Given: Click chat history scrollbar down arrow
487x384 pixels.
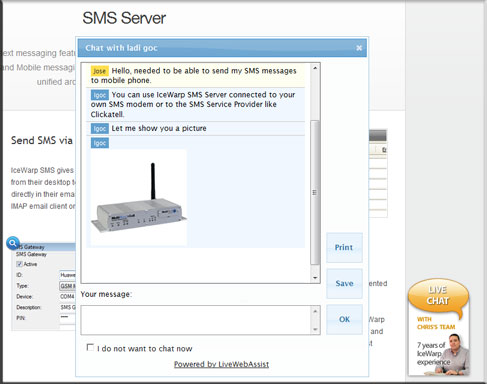Looking at the screenshot, I should click(315, 278).
